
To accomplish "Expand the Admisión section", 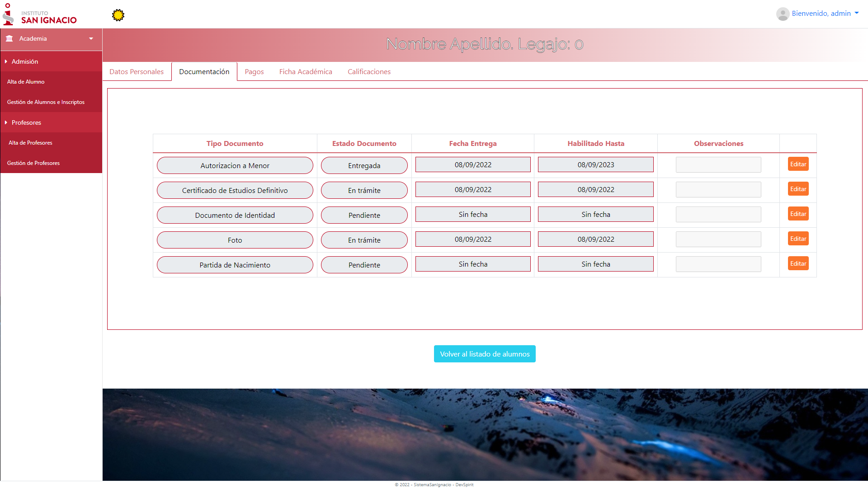I will (x=25, y=61).
